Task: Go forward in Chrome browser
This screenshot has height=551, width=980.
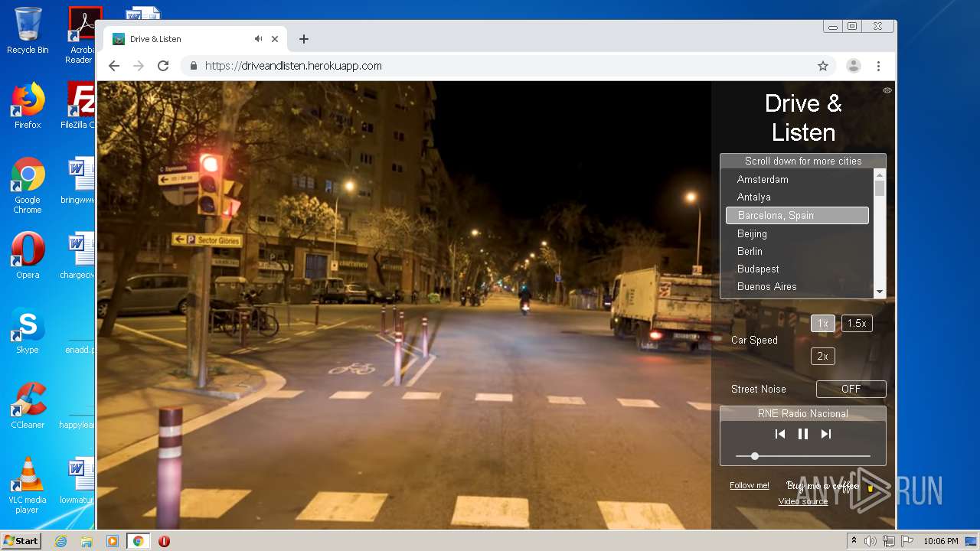Action: pos(139,66)
